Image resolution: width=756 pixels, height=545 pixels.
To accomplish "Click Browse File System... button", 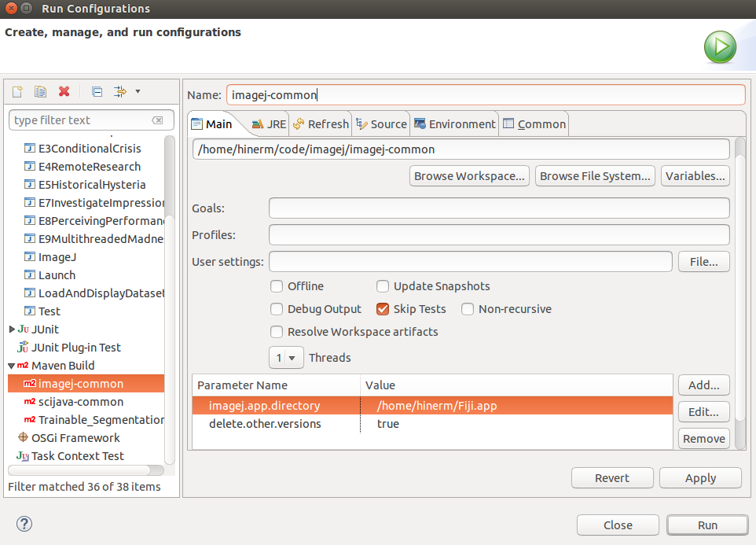I will (595, 176).
